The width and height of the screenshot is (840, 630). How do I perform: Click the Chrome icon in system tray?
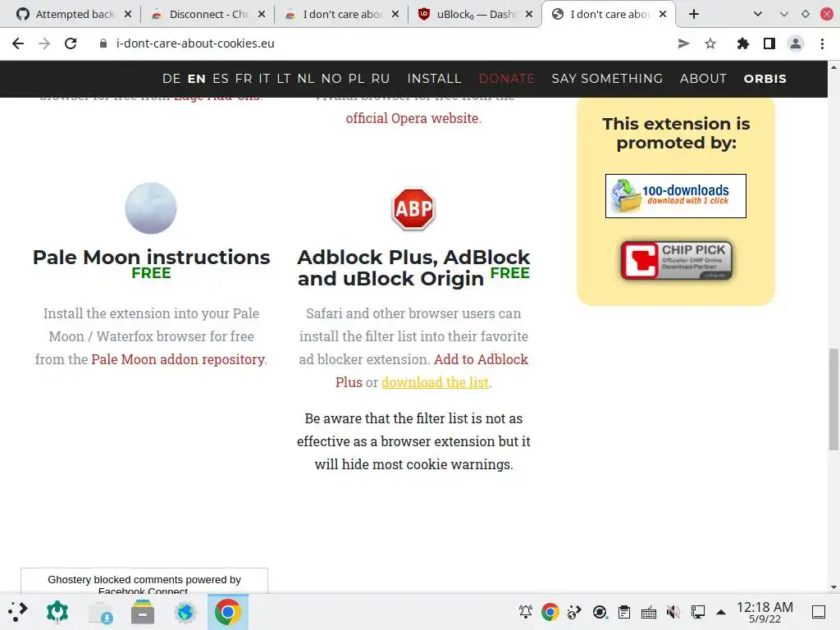pyautogui.click(x=550, y=612)
